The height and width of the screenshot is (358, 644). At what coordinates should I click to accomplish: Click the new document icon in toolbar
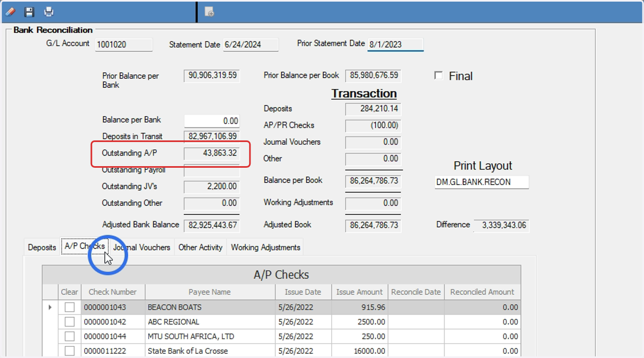click(210, 11)
